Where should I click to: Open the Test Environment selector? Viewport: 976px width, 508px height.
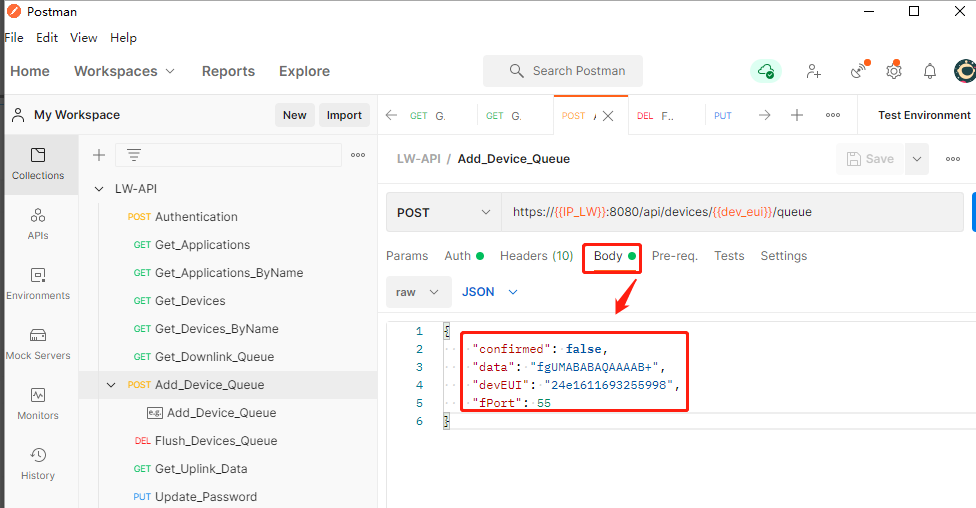click(x=924, y=115)
